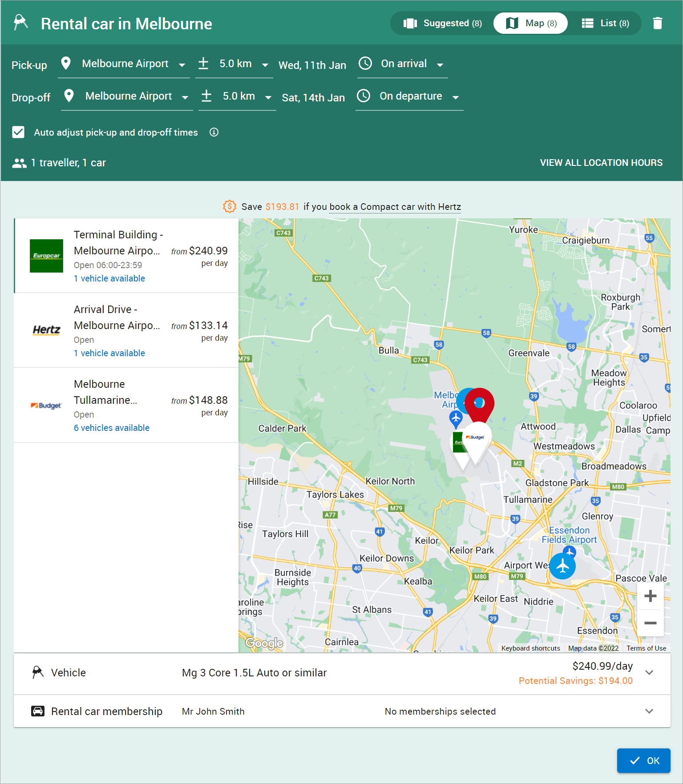
Task: Select the Hertz Arrival Drive listing
Action: [126, 330]
